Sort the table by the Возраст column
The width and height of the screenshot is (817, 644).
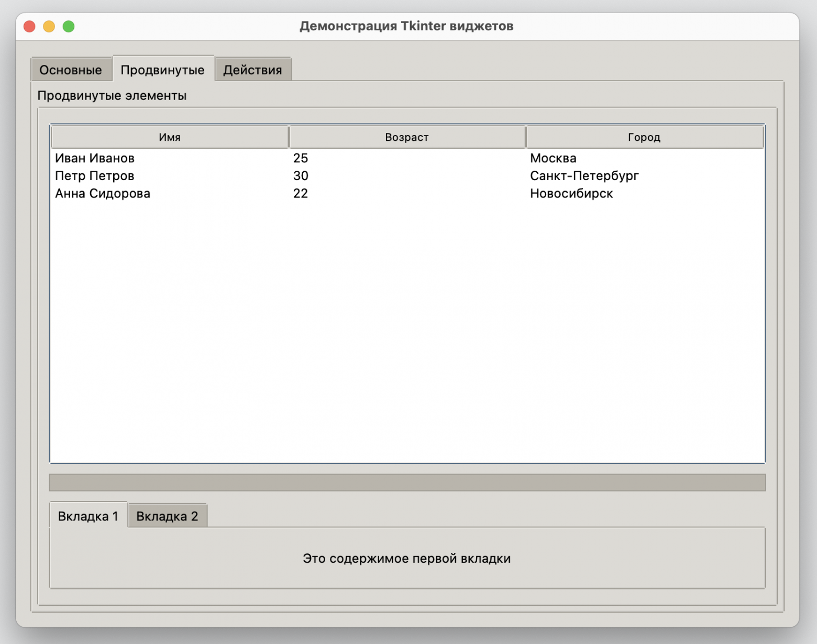pyautogui.click(x=407, y=137)
